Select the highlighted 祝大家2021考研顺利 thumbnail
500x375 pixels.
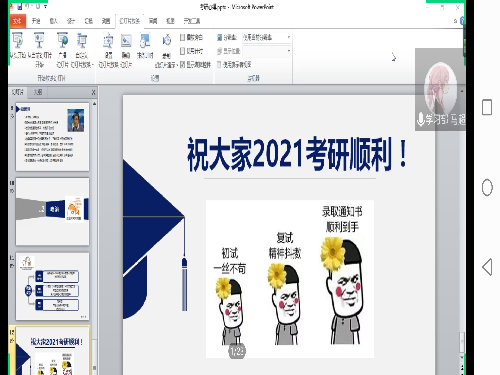tap(52, 351)
